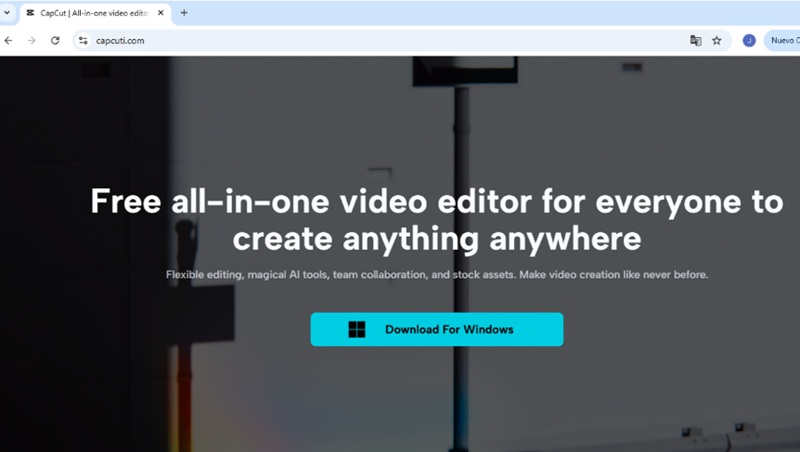Click the Download For Windows button

437,330
